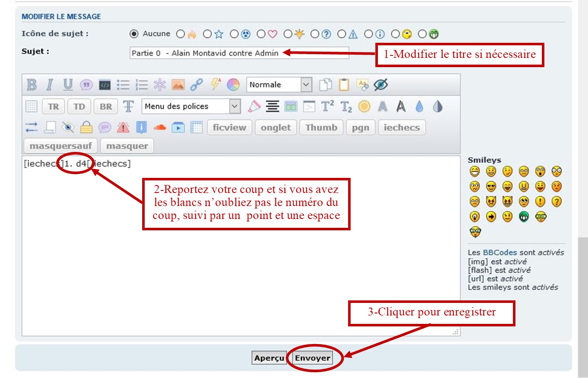This screenshot has height=378, width=588.
Task: Insert the pgn tag
Action: coord(360,128)
